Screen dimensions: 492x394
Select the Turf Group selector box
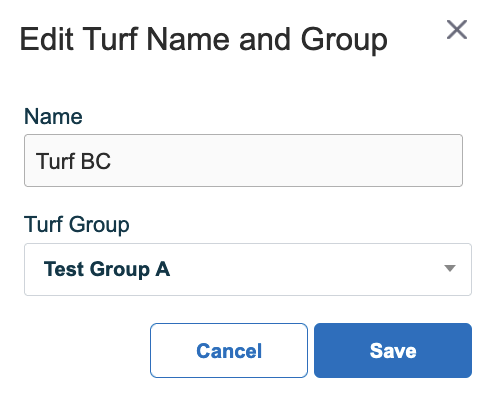248,269
